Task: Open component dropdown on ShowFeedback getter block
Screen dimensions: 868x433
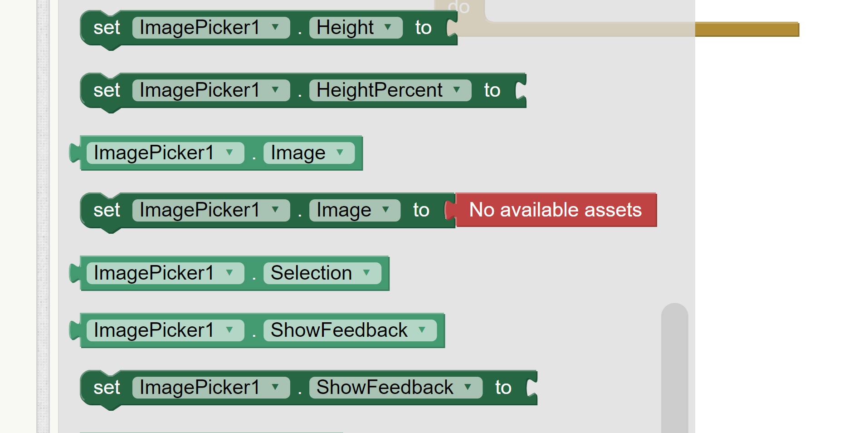Action: point(165,330)
